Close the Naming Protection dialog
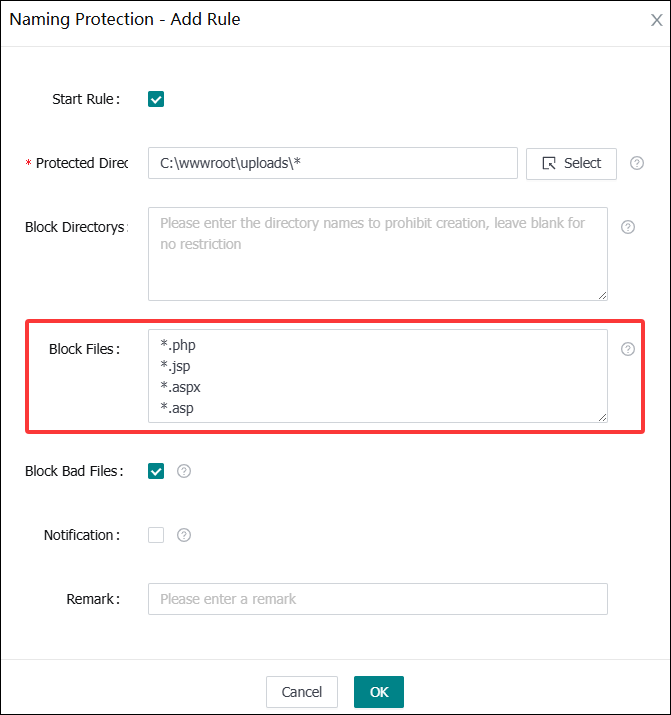Screen dimensions: 671x715 point(656,20)
